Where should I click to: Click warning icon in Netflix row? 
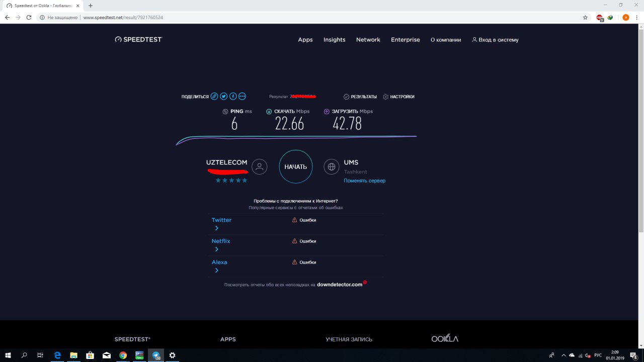295,241
